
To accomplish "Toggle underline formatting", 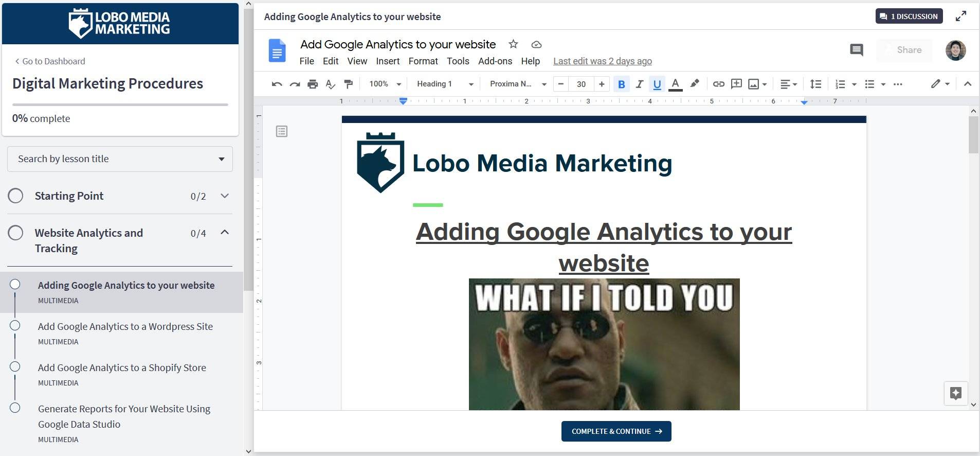I will click(x=657, y=84).
